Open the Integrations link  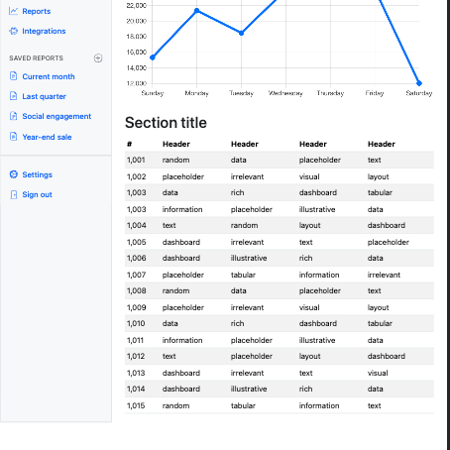[44, 31]
